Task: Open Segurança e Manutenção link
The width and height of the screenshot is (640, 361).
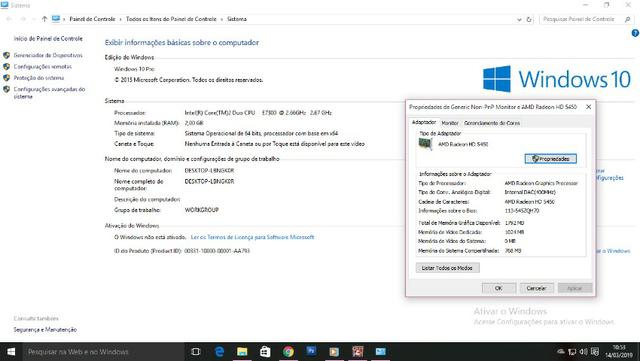Action: (x=45, y=330)
